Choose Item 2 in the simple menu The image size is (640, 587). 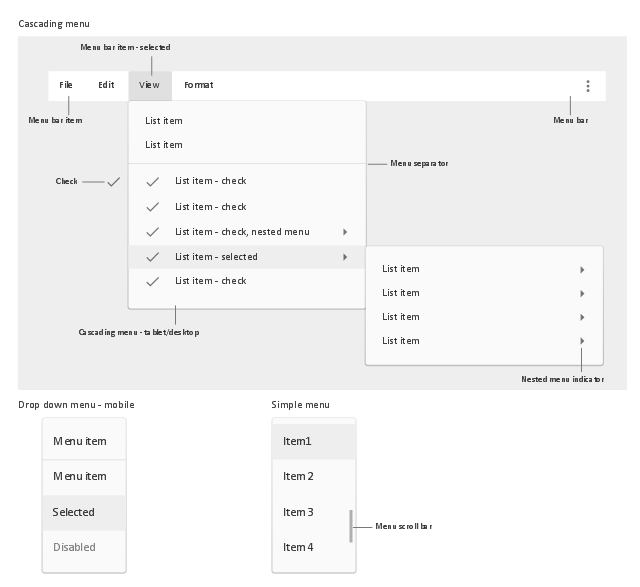click(313, 476)
